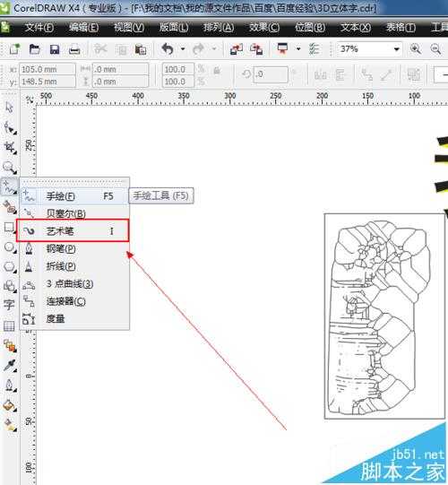This screenshot has height=485, width=448.
Task: Select the Table tool in toolbox
Action: (9, 326)
